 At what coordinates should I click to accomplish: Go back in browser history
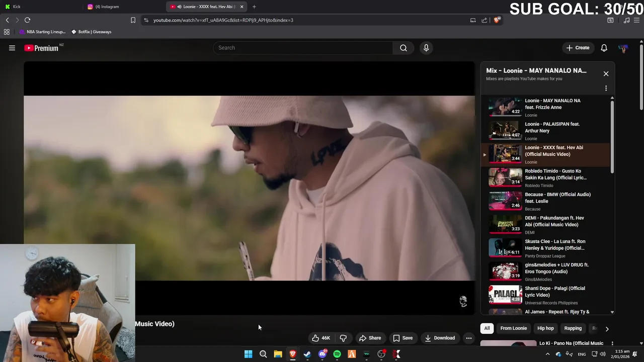click(7, 20)
